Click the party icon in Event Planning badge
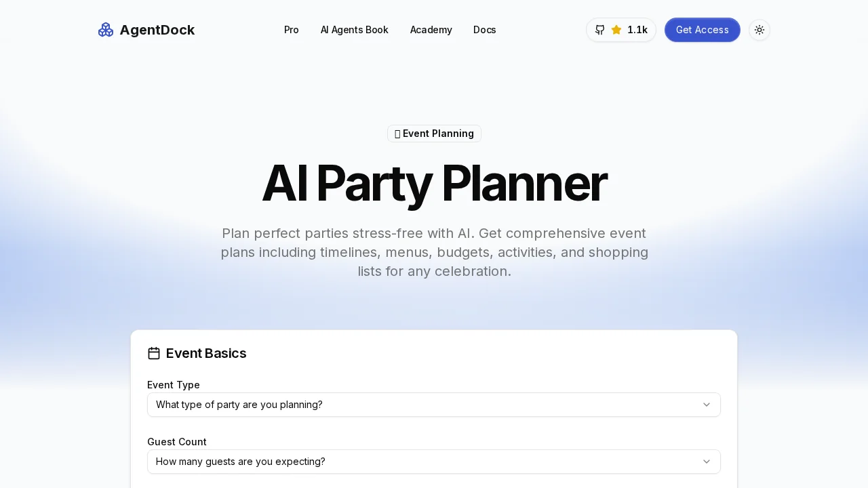 [397, 134]
